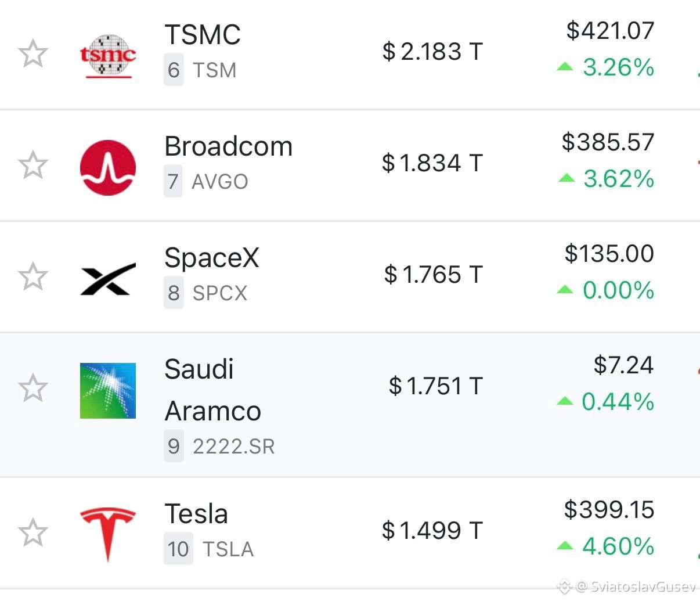Select the 2222.SR ticker symbol
700x601 pixels.
[234, 447]
